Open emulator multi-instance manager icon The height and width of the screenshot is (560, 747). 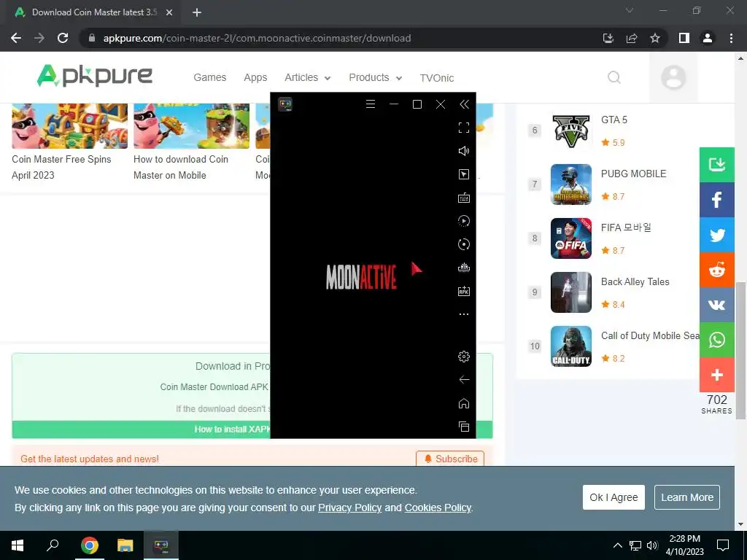point(463,268)
